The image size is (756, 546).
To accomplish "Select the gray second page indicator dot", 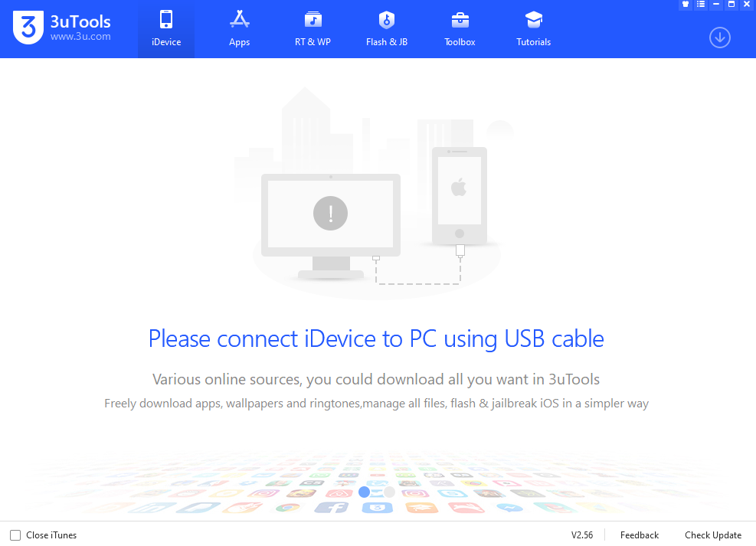I will (x=390, y=492).
